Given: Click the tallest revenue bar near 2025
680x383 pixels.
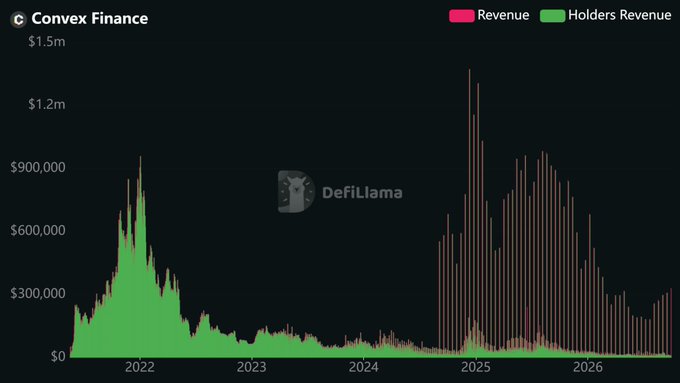Looking at the screenshot, I should pyautogui.click(x=469, y=213).
